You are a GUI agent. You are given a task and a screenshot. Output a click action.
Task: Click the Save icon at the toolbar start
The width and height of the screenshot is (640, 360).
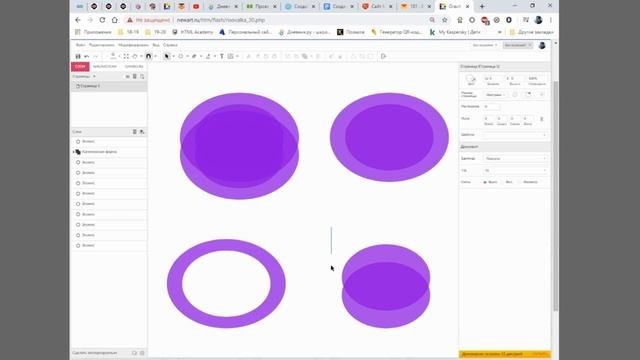tap(78, 56)
